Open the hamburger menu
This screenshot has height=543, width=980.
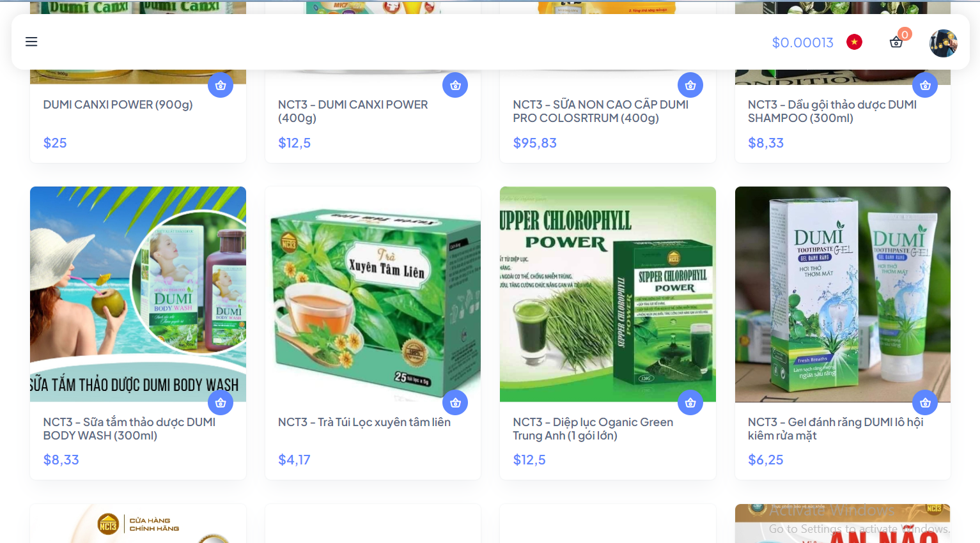31,42
